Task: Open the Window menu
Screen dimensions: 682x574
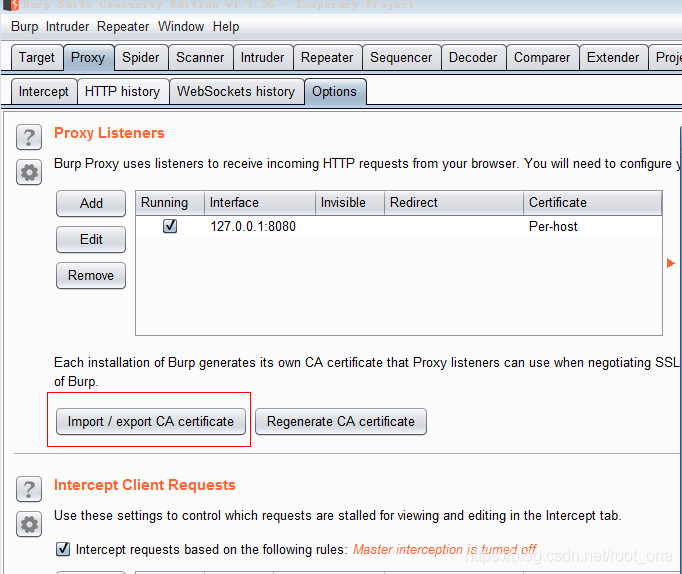Action: [181, 27]
